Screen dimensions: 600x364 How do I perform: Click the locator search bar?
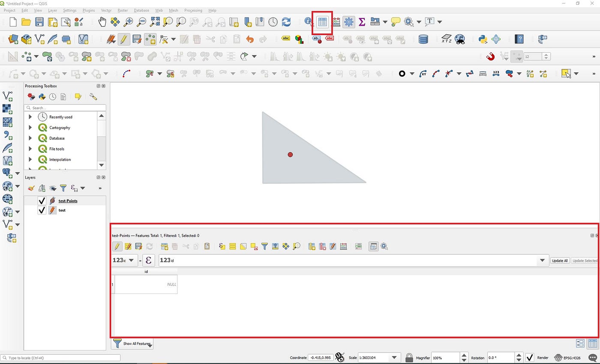point(60,358)
